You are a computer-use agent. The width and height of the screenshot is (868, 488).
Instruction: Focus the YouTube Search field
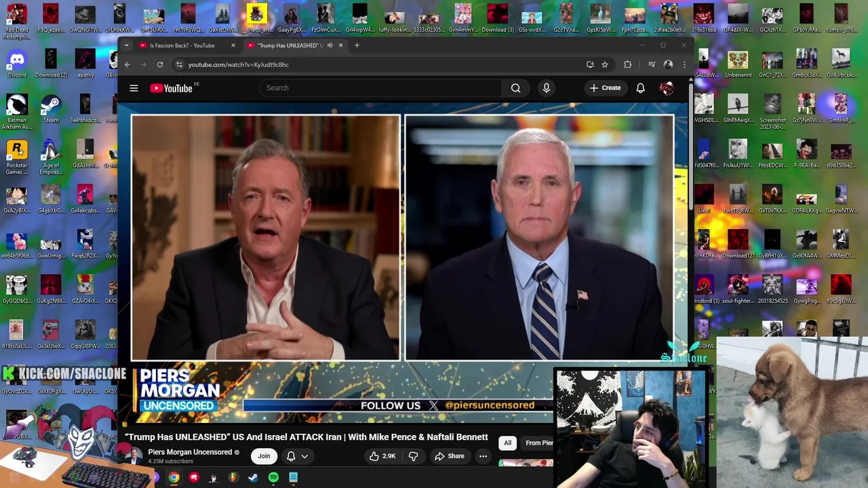[380, 88]
